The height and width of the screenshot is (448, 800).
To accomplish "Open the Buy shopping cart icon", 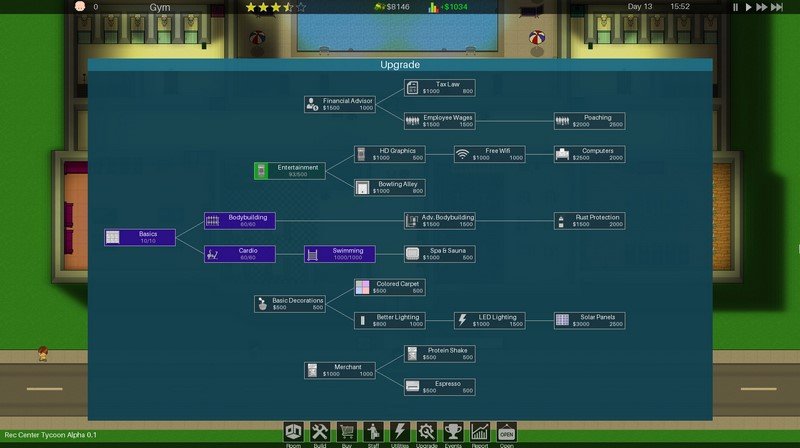I will 346,431.
